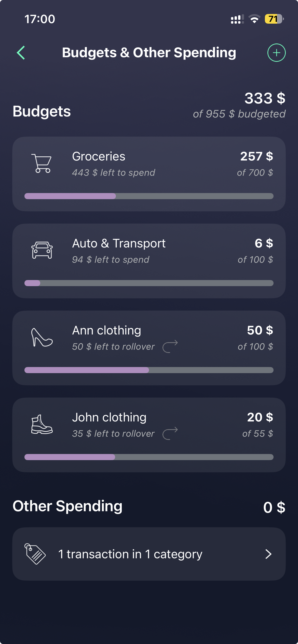
Task: Tap the Groceries shopping cart icon
Action: 42,163
